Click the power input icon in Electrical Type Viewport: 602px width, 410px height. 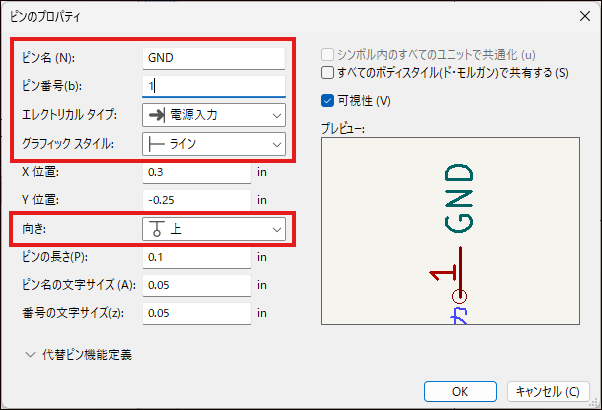[x=156, y=115]
